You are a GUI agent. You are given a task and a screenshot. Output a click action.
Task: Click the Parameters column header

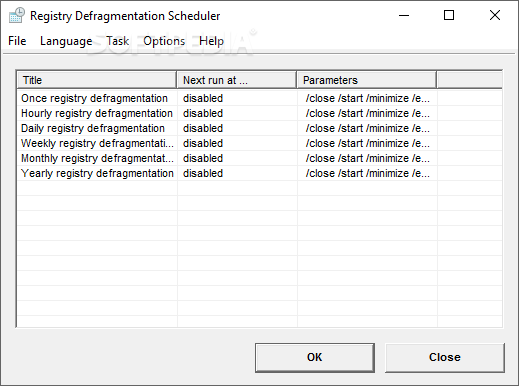pos(367,80)
